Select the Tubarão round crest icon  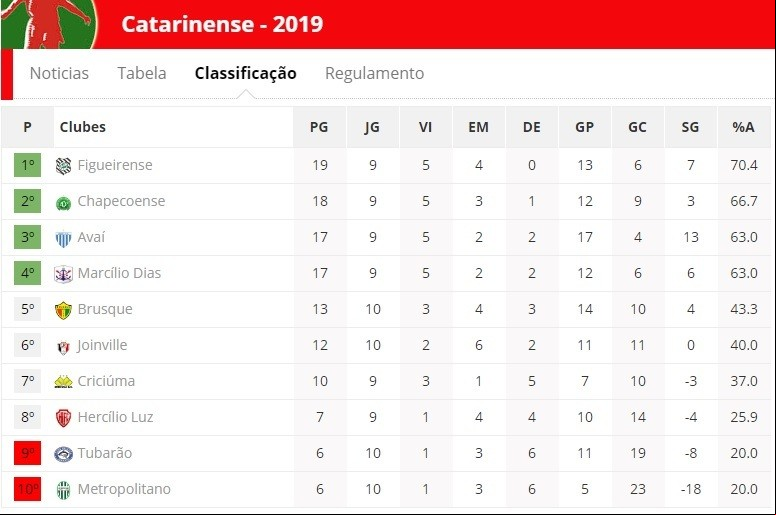pos(63,454)
